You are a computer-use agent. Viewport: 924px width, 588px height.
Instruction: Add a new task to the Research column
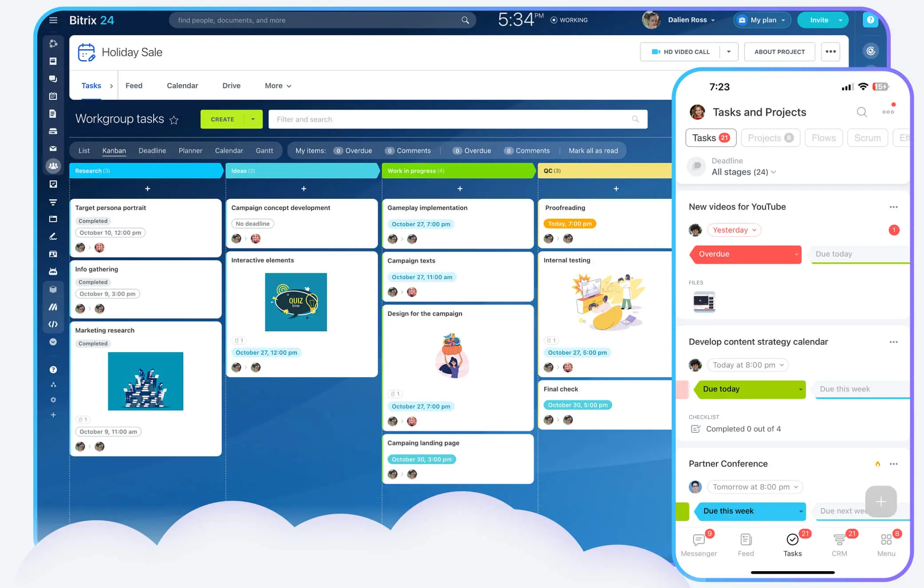pyautogui.click(x=147, y=189)
